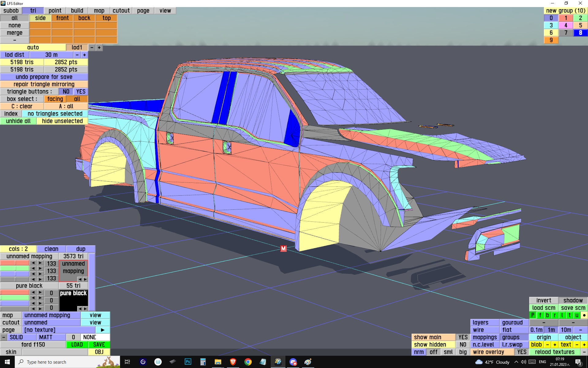
Task: Open the unnamed mapping map selector
Action: coord(51,315)
